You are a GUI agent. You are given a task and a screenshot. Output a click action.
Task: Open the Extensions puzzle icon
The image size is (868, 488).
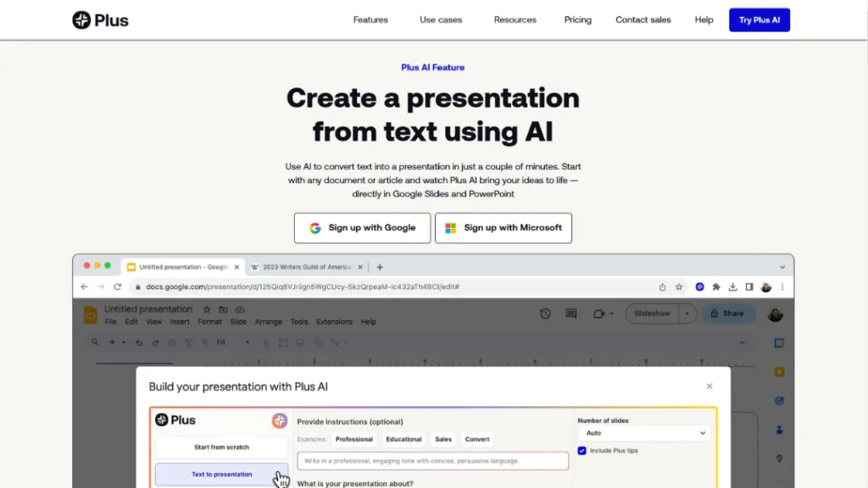point(716,286)
